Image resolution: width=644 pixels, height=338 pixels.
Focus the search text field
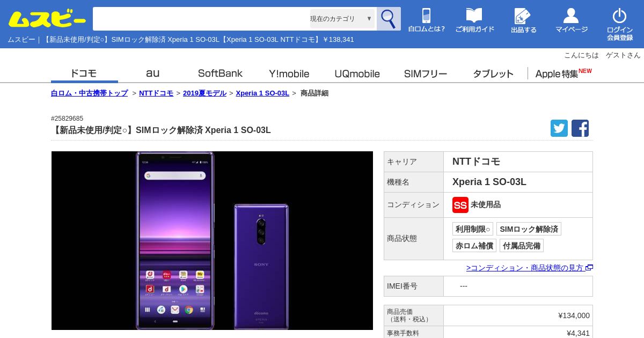click(201, 19)
